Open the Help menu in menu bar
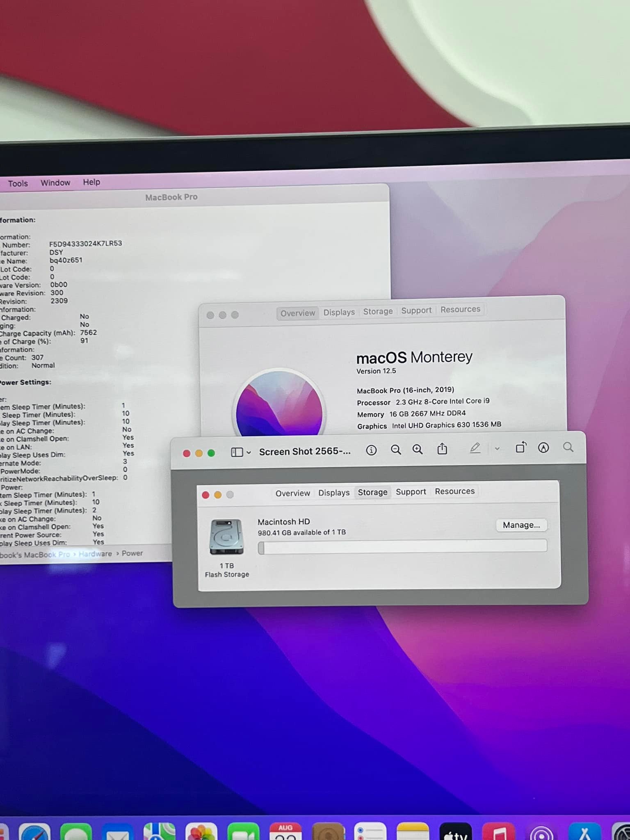This screenshot has height=840, width=630. point(91,182)
